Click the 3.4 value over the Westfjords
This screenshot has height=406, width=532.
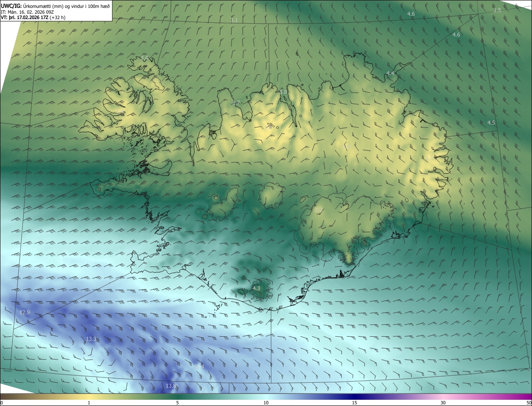click(144, 57)
